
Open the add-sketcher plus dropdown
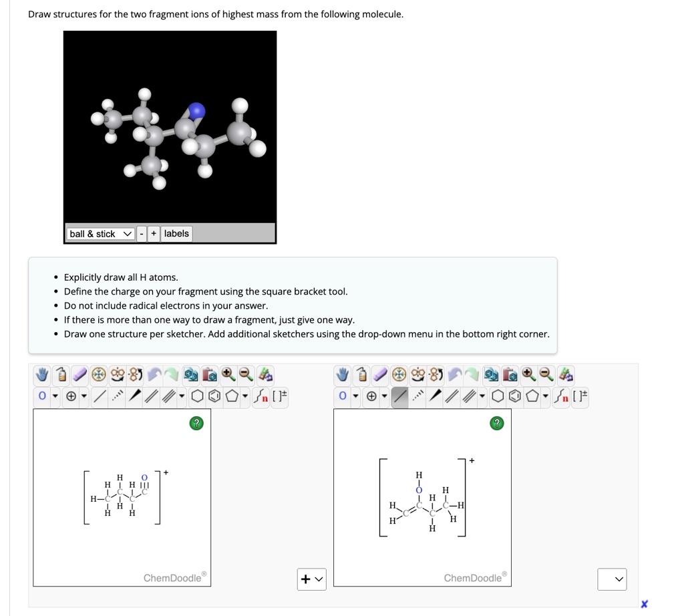(311, 579)
